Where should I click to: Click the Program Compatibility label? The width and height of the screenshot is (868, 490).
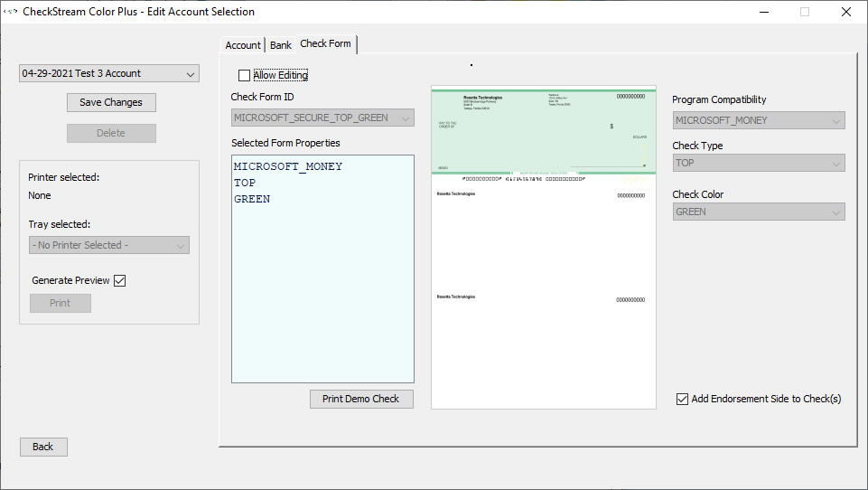coord(719,99)
